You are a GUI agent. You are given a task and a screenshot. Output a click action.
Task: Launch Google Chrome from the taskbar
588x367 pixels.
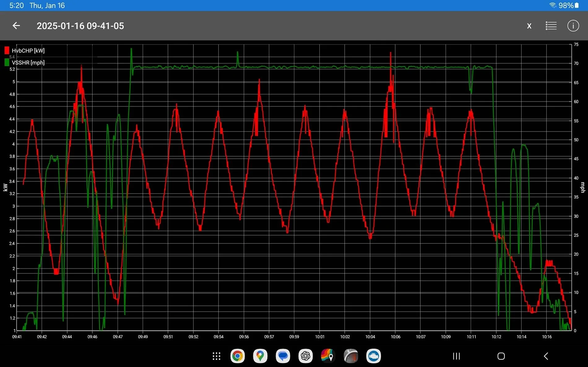coord(237,356)
